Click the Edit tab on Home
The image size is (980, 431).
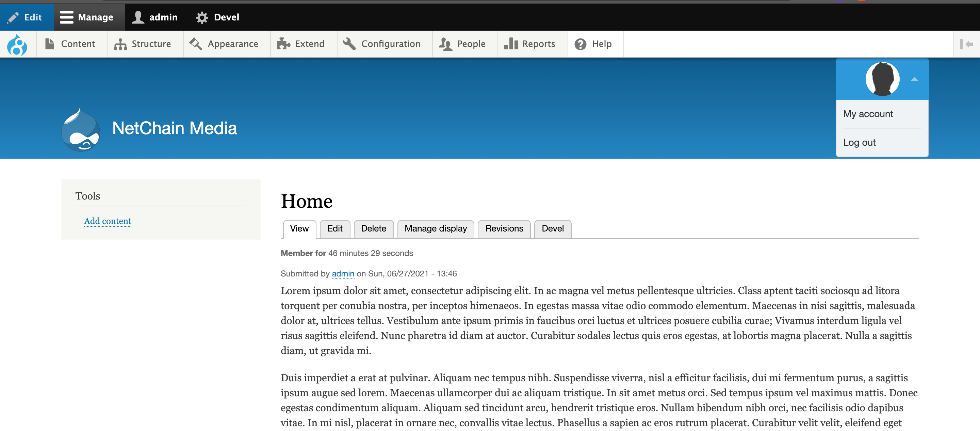point(334,228)
